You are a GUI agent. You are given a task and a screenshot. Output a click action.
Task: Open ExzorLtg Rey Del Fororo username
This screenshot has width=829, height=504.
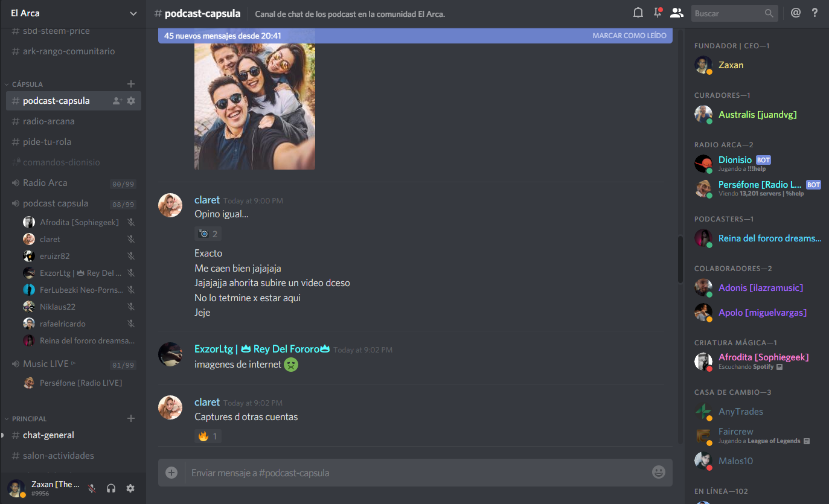pyautogui.click(x=262, y=349)
